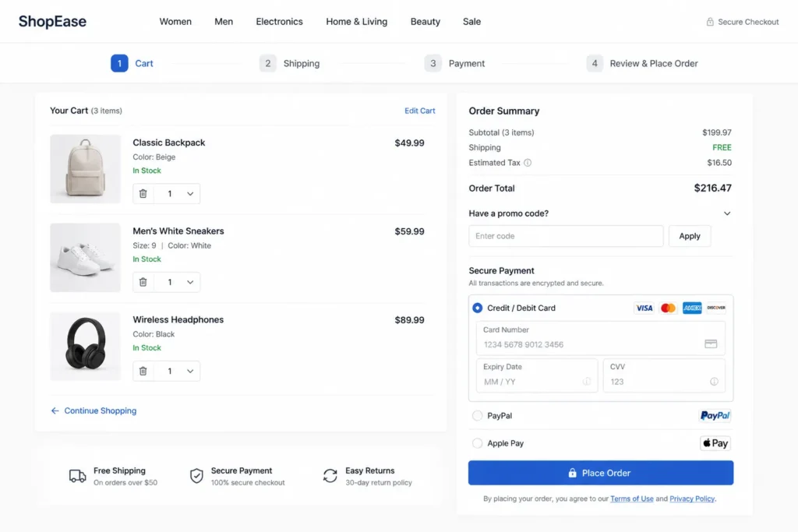Click the card icon in Card Number field
Image resolution: width=798 pixels, height=532 pixels.
coord(711,344)
